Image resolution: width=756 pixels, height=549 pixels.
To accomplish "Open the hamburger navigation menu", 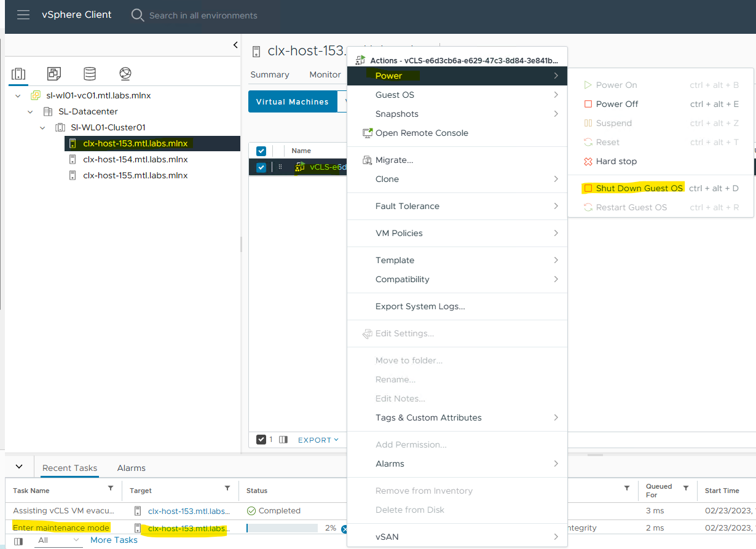I will click(23, 15).
